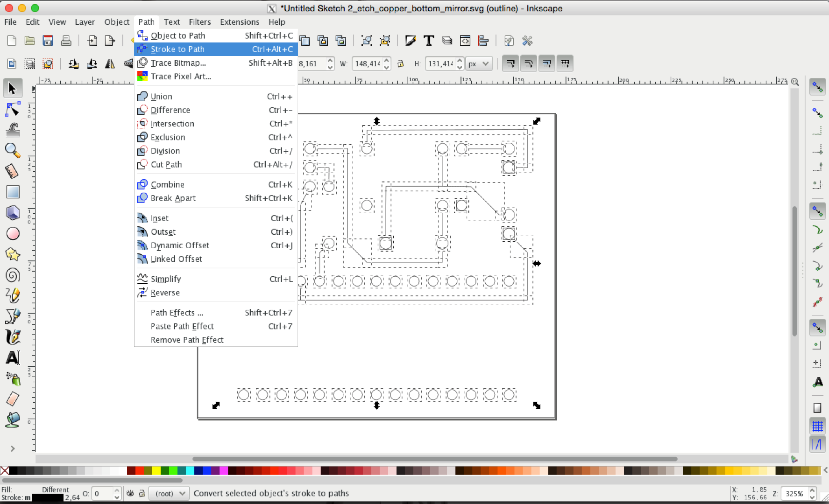Select the Tweak tool
This screenshot has height=504, width=829.
coord(13,129)
